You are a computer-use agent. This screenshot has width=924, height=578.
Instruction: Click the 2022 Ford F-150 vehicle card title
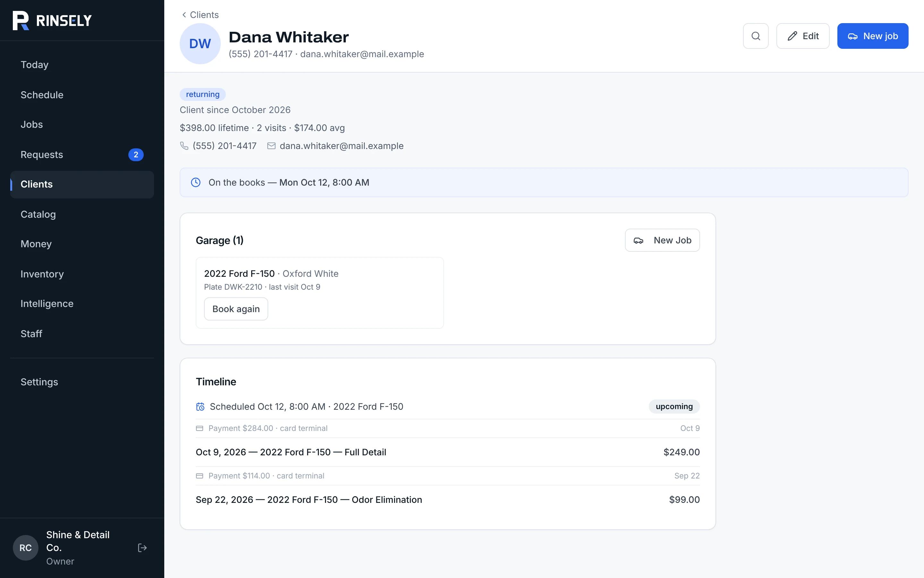[x=239, y=274]
